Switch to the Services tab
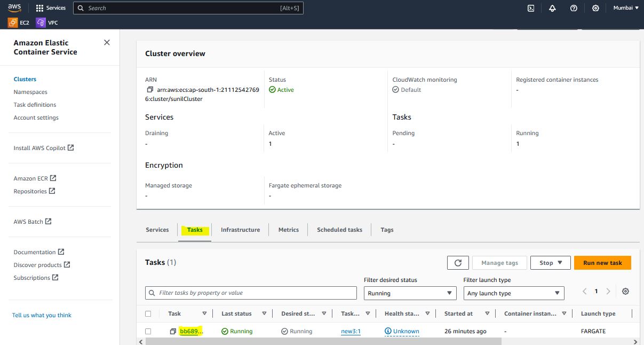Screen dimensions: 644x345 [x=157, y=230]
